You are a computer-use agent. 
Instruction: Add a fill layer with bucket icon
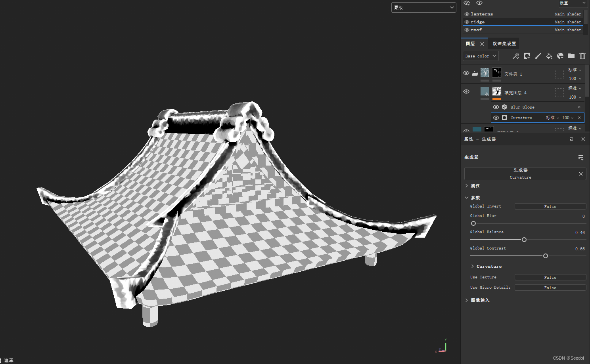point(549,56)
